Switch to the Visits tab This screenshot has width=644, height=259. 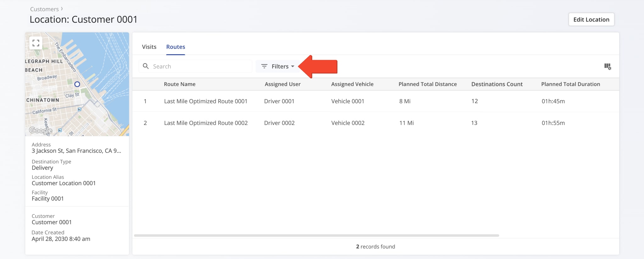[x=149, y=47]
